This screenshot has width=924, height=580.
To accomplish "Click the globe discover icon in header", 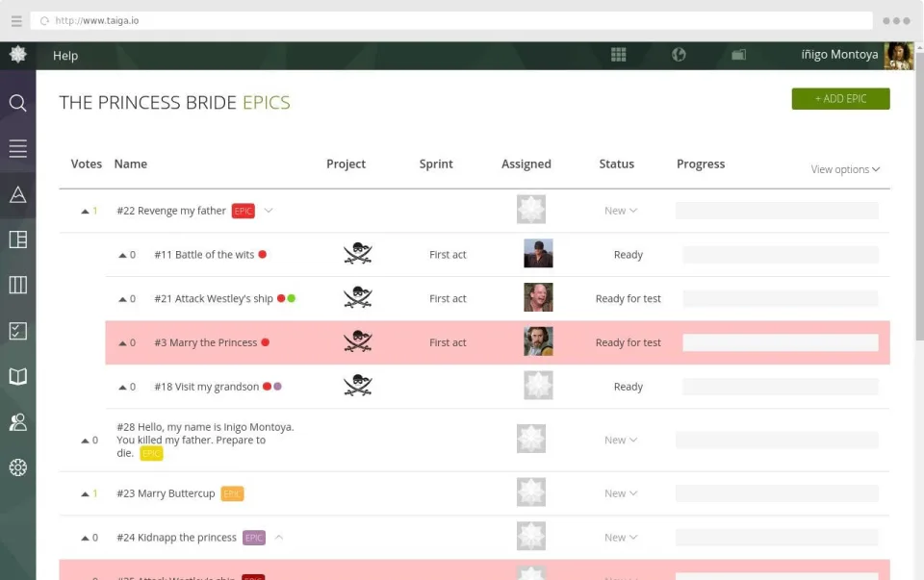I will click(679, 55).
